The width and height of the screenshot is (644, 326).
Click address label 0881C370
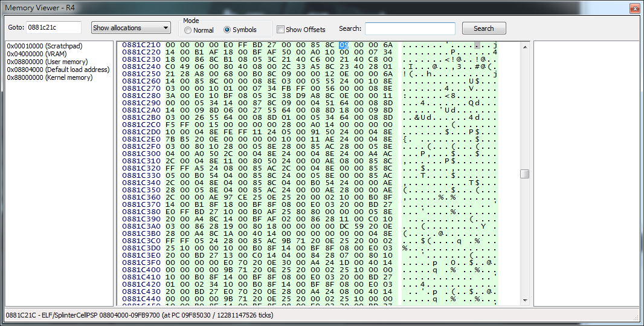(x=141, y=204)
